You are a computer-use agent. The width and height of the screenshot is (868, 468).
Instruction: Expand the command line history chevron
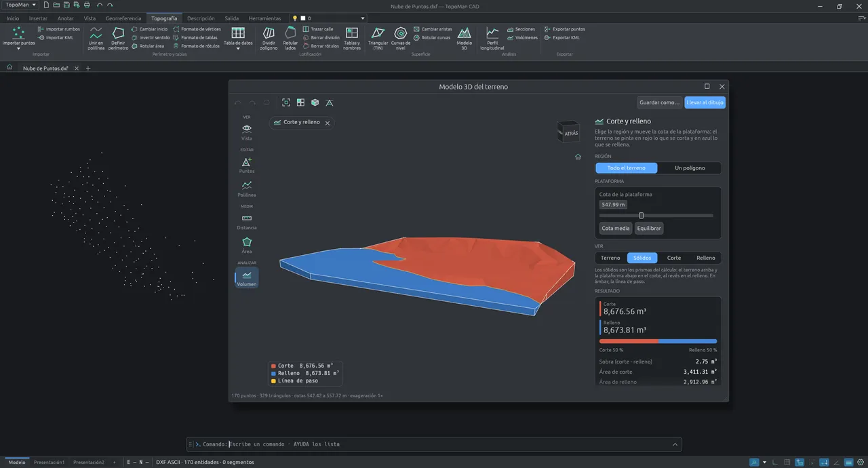(x=675, y=444)
